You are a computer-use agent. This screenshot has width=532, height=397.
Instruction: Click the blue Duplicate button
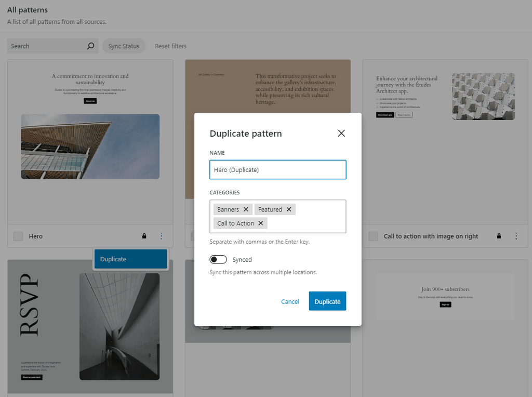pyautogui.click(x=327, y=301)
